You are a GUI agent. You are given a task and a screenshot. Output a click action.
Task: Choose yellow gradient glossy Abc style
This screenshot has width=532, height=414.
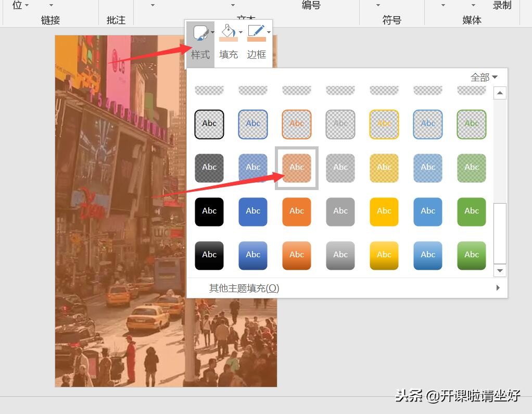point(384,256)
